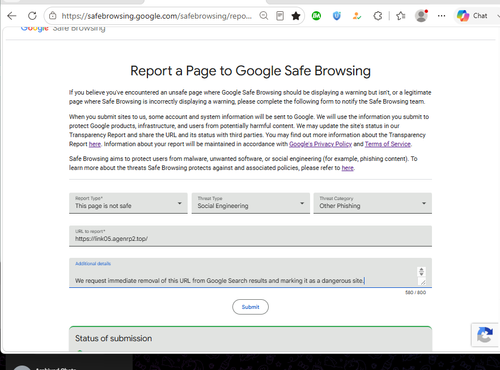Open the green circular extension icon
The image size is (500, 370).
coord(316,16)
